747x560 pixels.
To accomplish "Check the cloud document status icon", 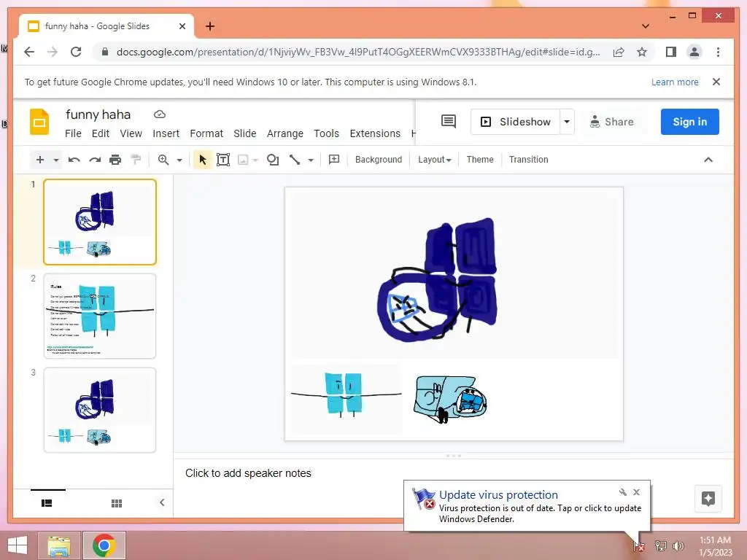I will click(160, 114).
